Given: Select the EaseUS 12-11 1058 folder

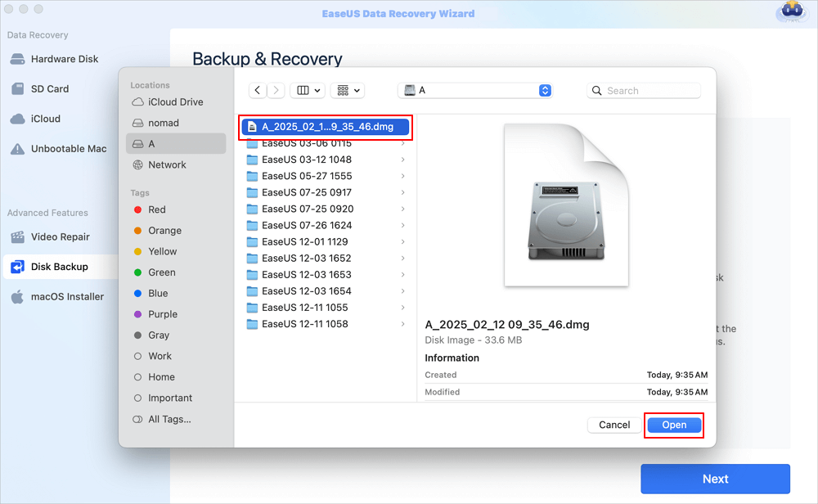Looking at the screenshot, I should [x=326, y=324].
